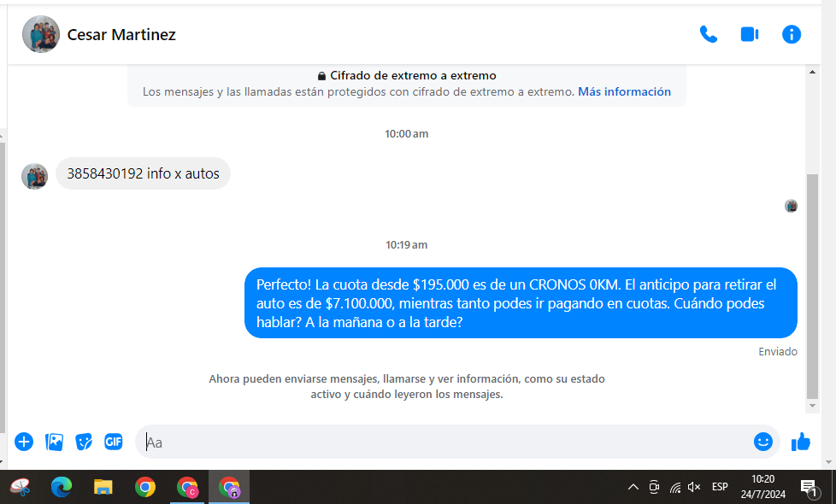Open the emoji picker in message box
Screen dimensions: 836x504
tap(762, 442)
